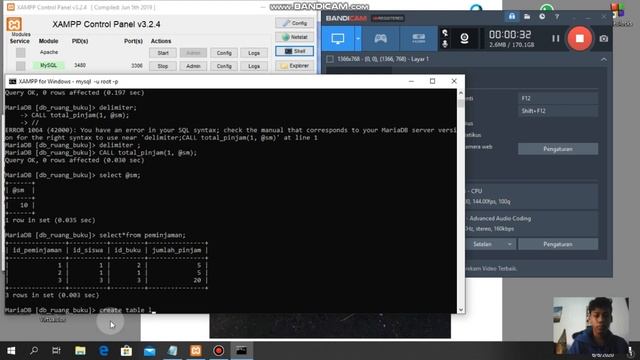Toggle the MySQL service checkbox
640x360 pixels.
point(20,66)
